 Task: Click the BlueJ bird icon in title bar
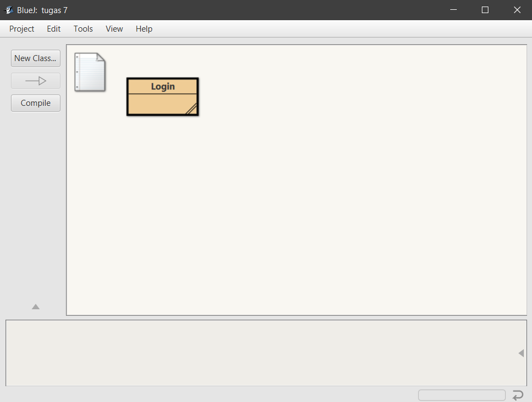(9, 10)
